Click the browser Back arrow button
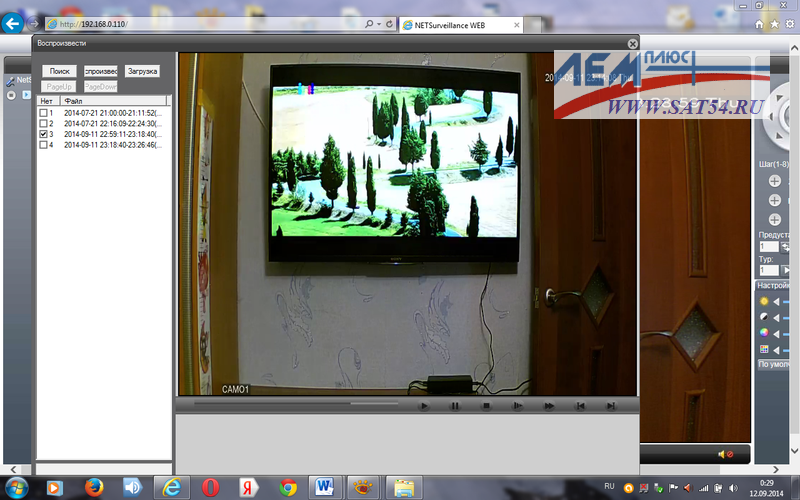 click(12, 23)
